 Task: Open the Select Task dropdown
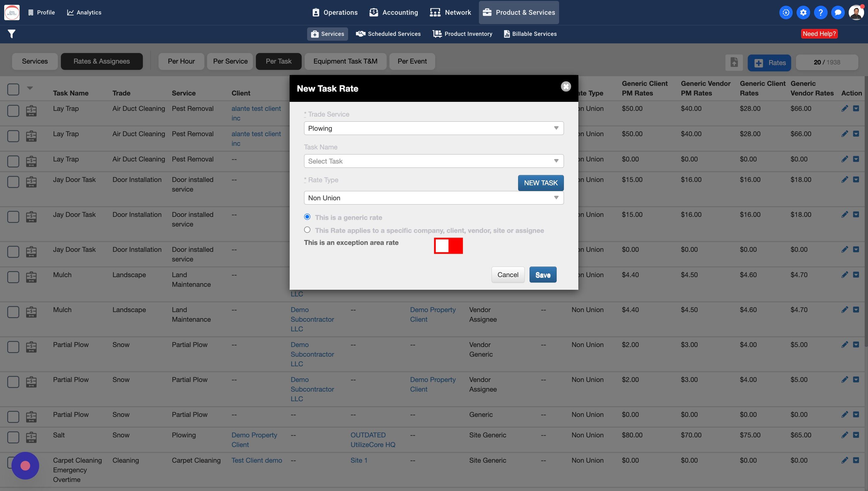point(433,161)
